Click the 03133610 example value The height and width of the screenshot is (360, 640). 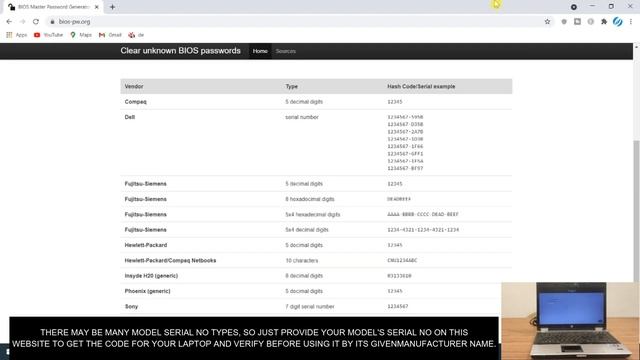[x=399, y=276]
